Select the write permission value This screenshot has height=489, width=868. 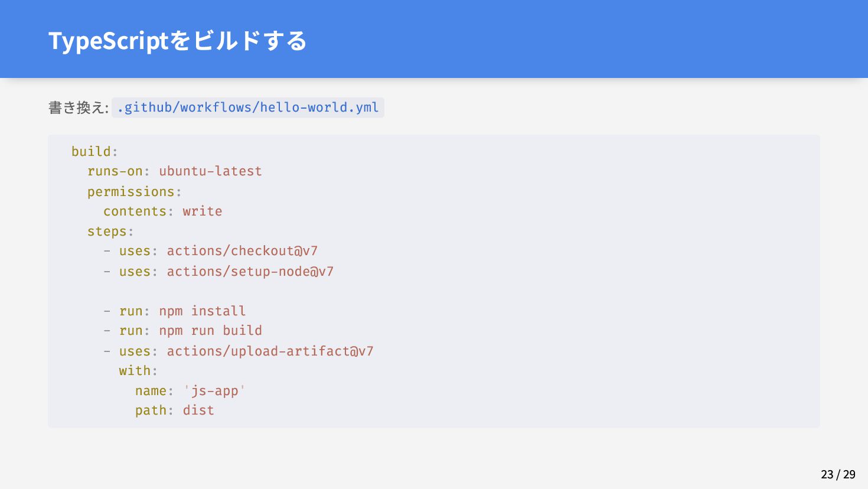click(x=203, y=211)
